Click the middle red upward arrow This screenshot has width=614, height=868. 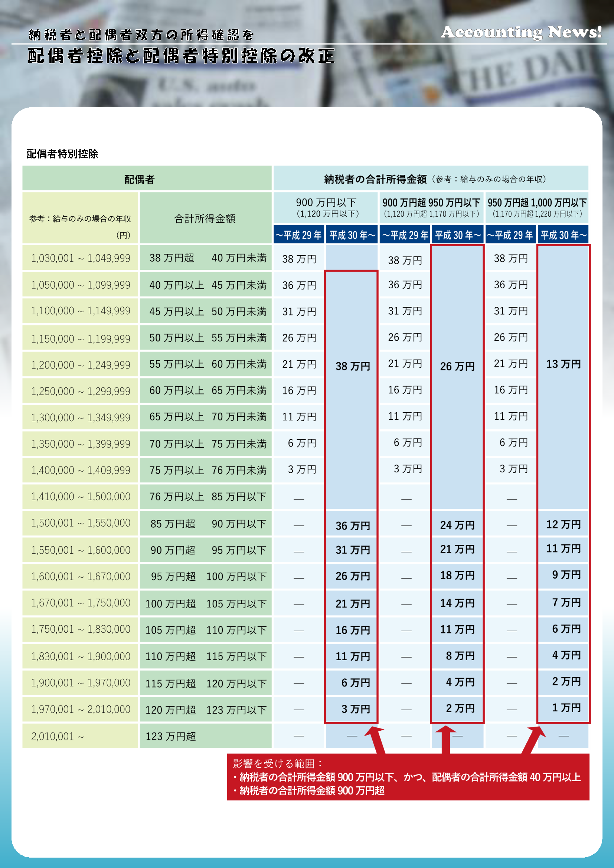tap(445, 739)
